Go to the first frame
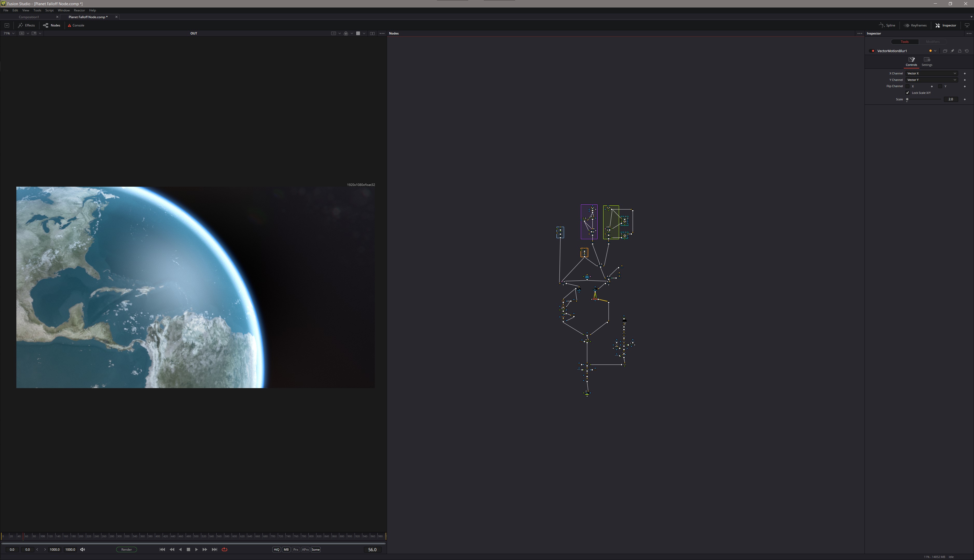The width and height of the screenshot is (974, 560). click(162, 550)
